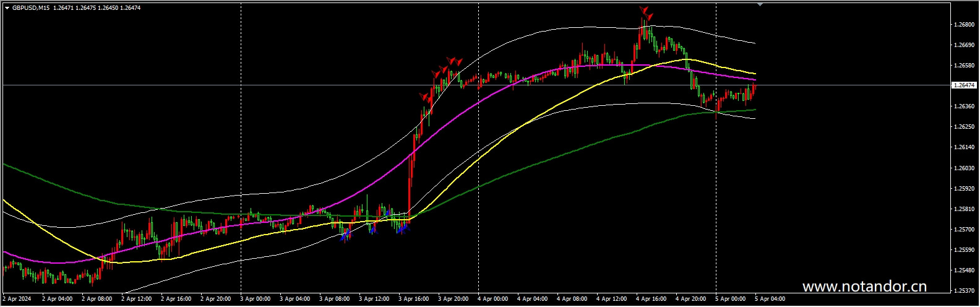
Task: Click the 1.25370 price axis label
Action: [965, 291]
